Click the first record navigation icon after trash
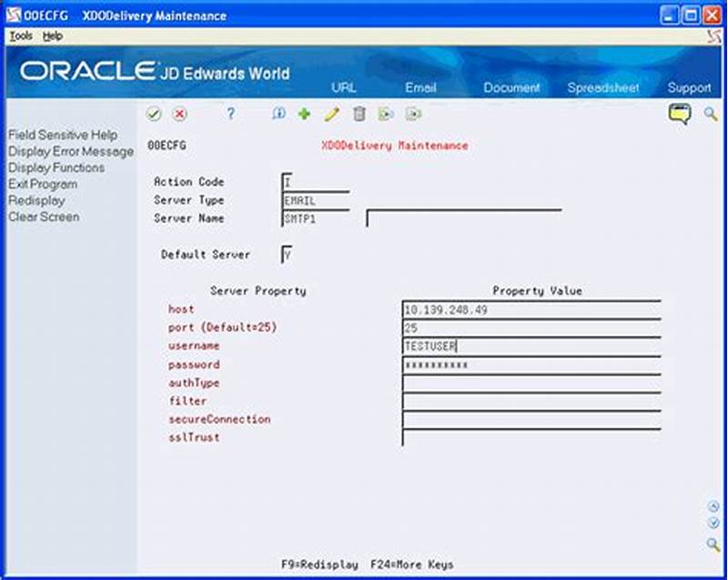This screenshot has width=728, height=580. [386, 114]
